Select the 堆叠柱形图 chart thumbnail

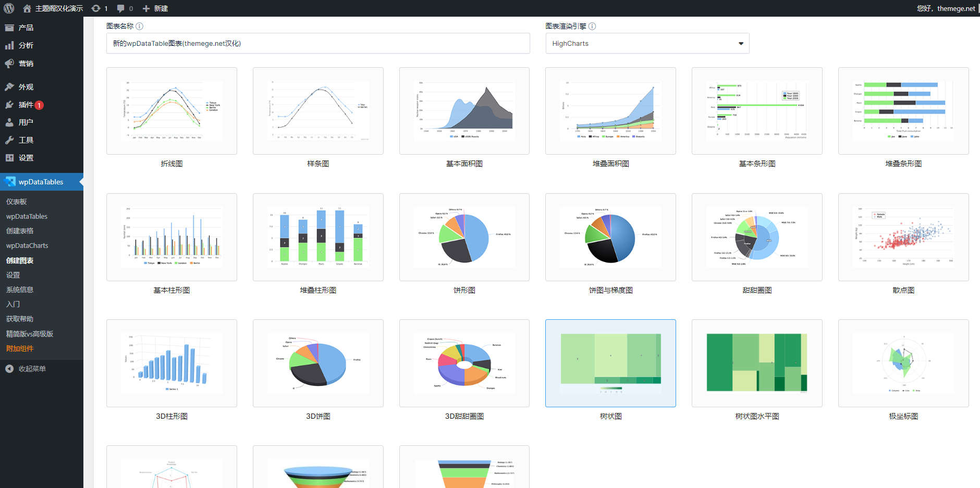(318, 237)
